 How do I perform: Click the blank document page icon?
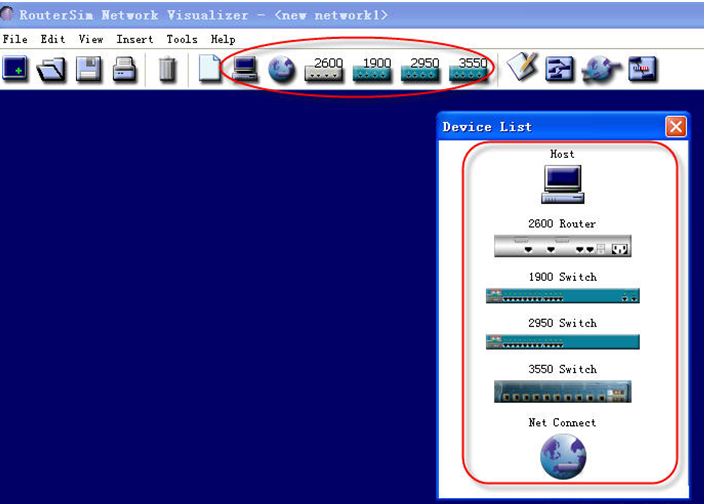(209, 68)
